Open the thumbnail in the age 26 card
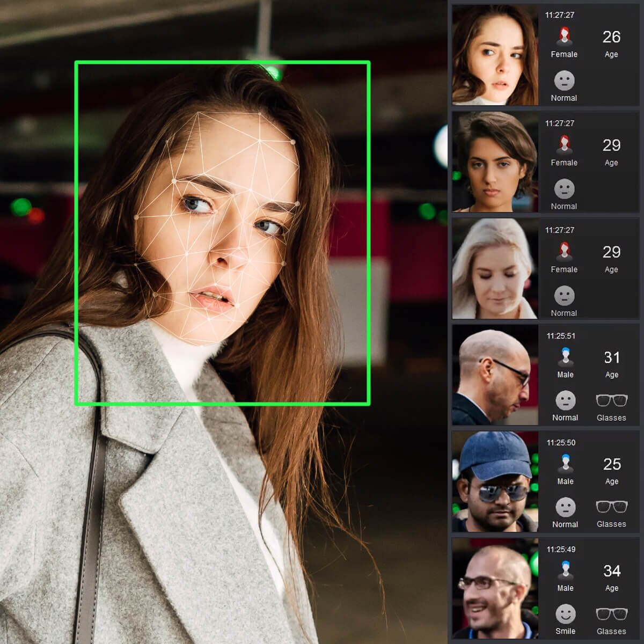Screen dimensions: 644x644 pyautogui.click(x=495, y=55)
